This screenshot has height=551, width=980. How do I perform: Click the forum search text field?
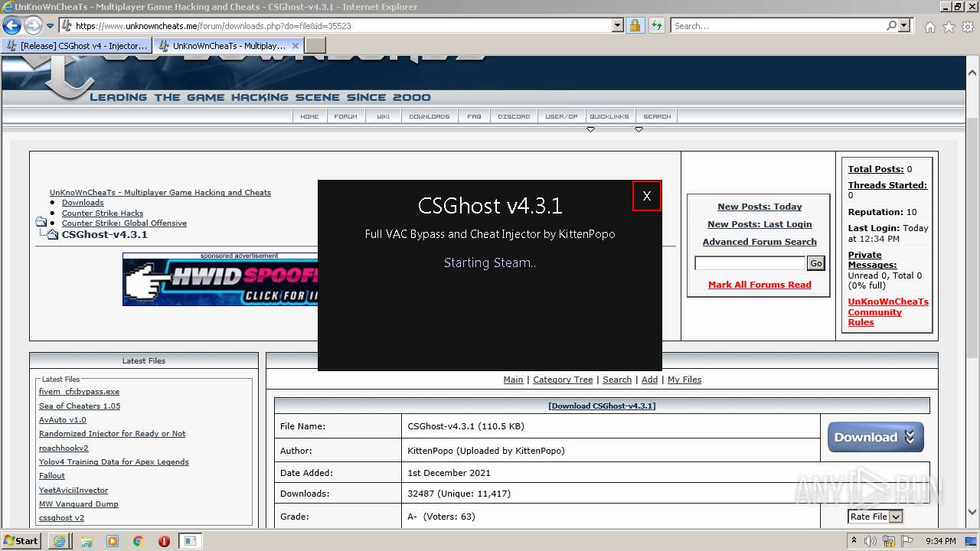pos(750,263)
